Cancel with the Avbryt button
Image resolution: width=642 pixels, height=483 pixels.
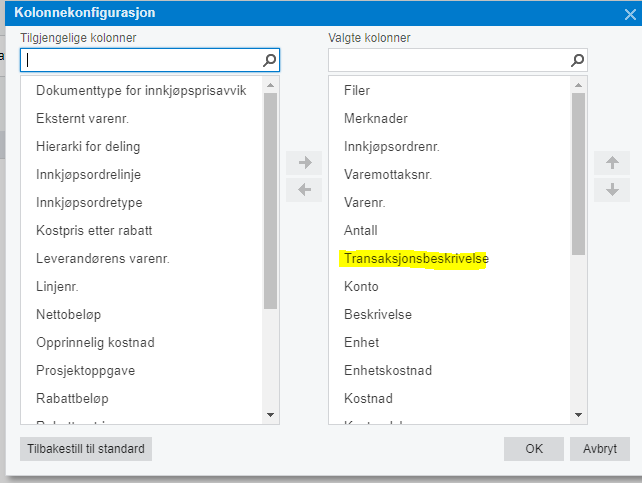pyautogui.click(x=600, y=449)
